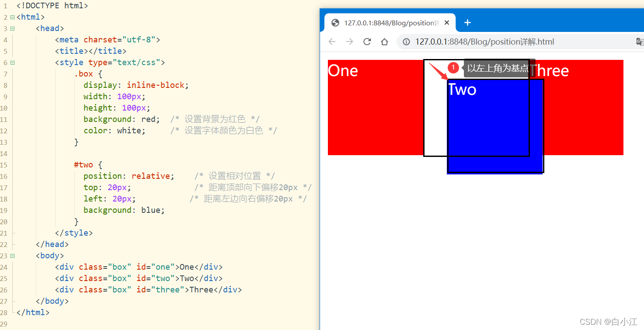Click the browser home icon
644x330 pixels.
pos(385,42)
